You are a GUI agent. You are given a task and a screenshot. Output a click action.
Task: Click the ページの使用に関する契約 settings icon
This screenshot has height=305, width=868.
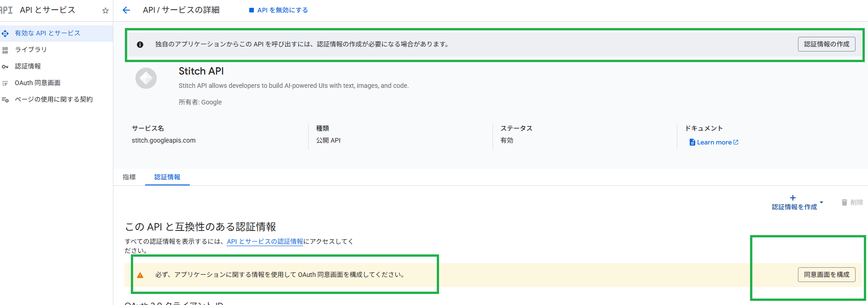(x=5, y=100)
